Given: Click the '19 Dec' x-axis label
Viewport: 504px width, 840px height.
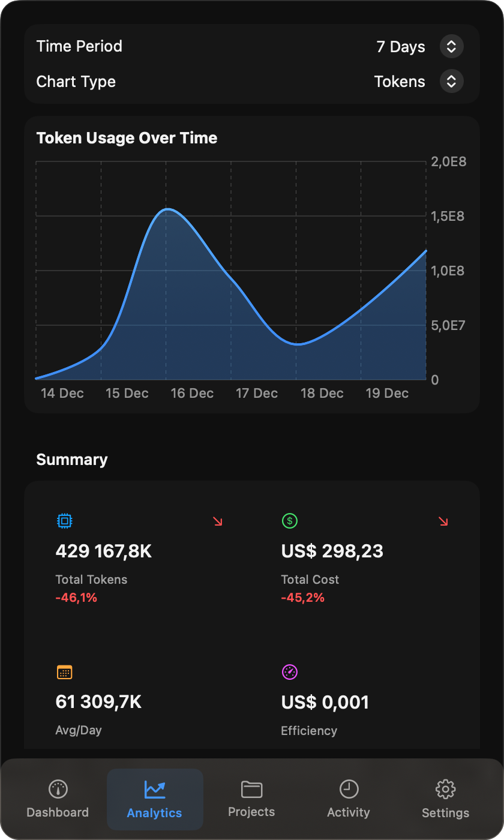Looking at the screenshot, I should click(387, 394).
